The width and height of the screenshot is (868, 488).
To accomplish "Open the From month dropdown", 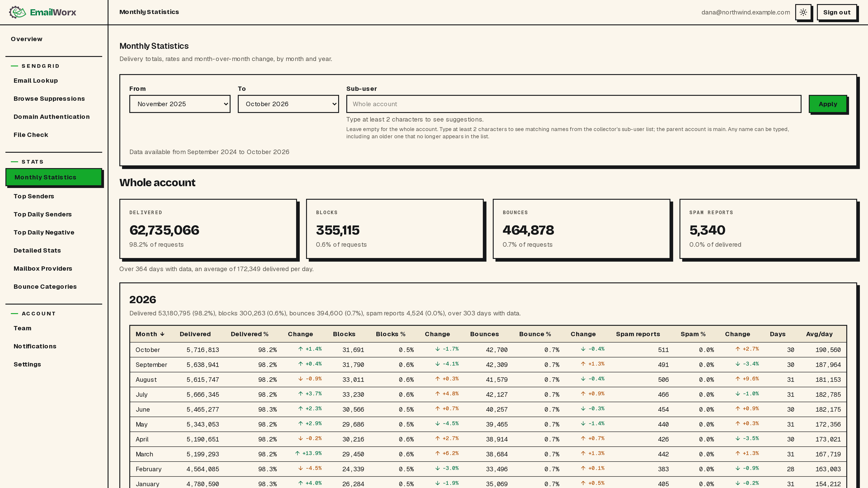I will coord(180,104).
